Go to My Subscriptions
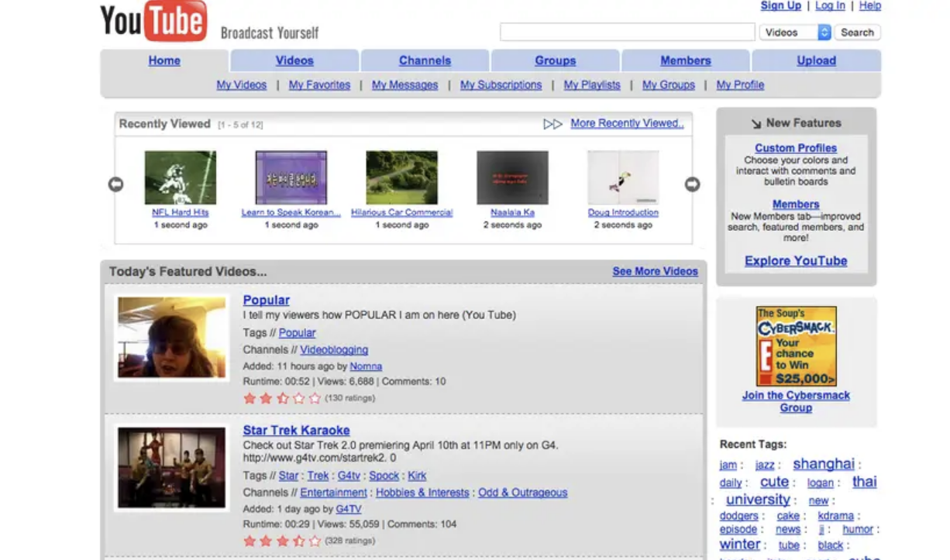The image size is (950, 560). 501,85
